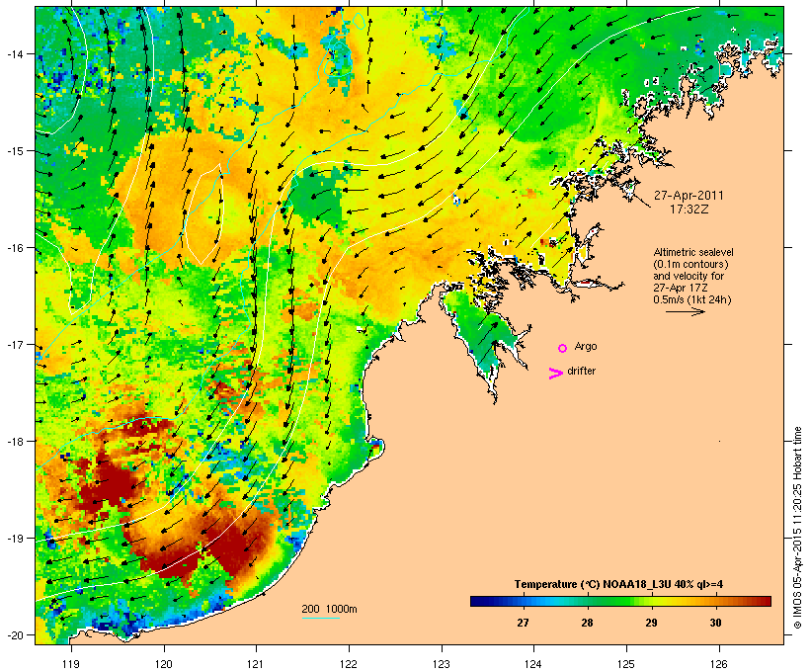Click the latitude label -14

click(x=14, y=53)
